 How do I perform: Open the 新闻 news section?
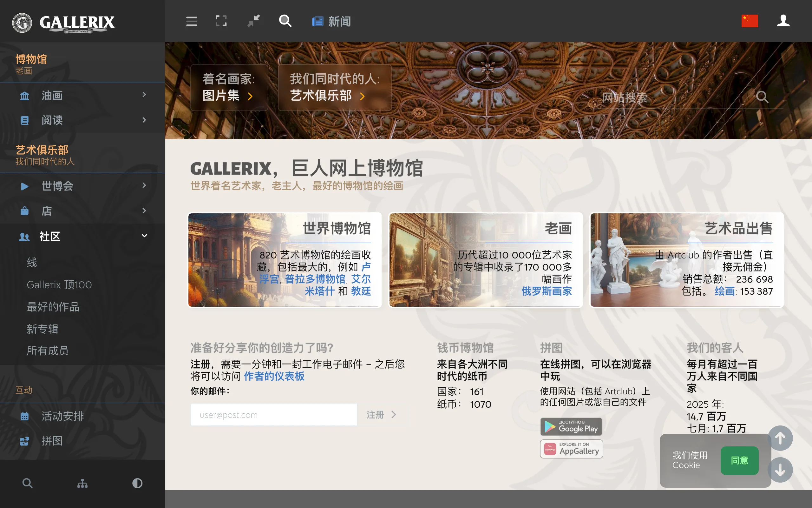[x=331, y=22]
